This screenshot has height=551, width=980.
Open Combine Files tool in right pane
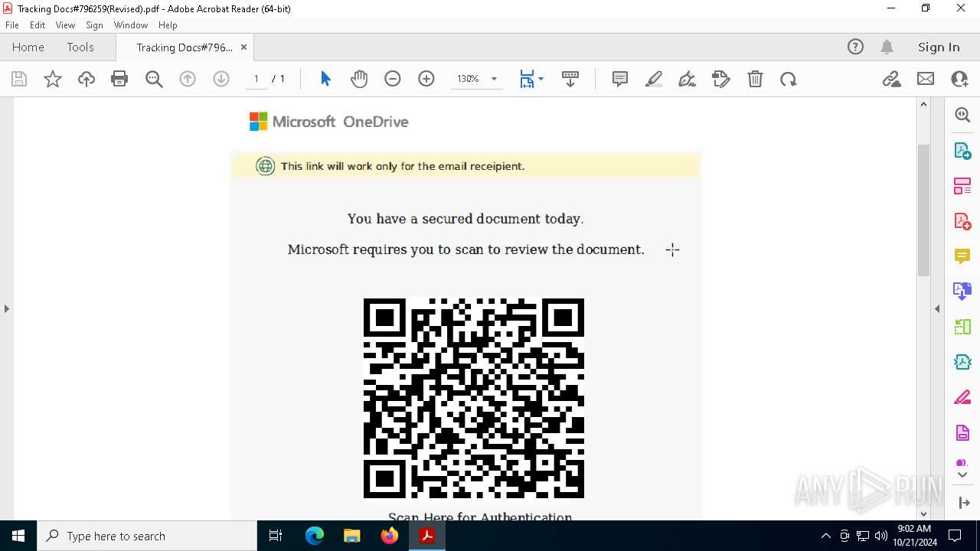[962, 292]
